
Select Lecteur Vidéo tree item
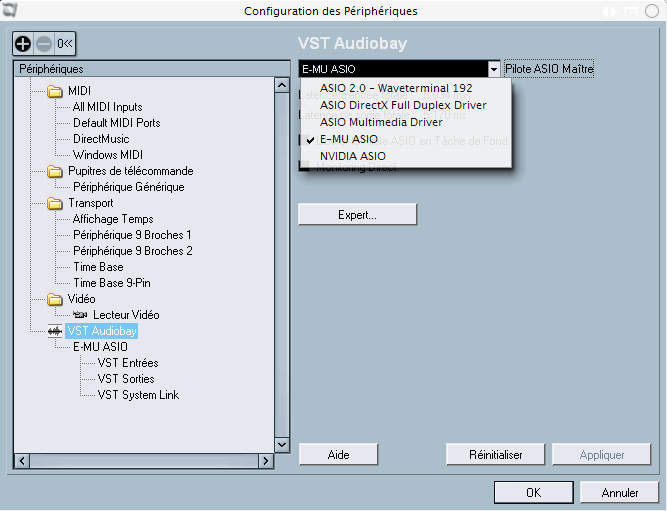click(126, 315)
